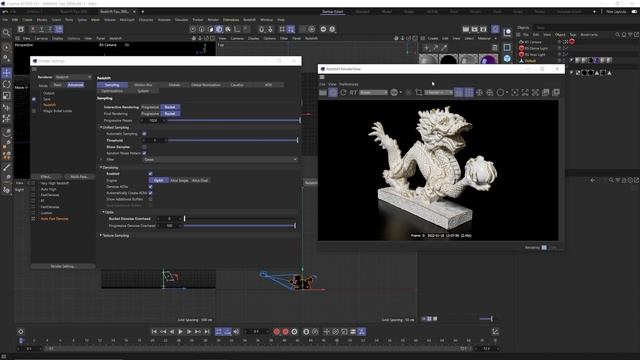The width and height of the screenshot is (640, 360).
Task: Click the Multi-Pass... button
Action: 79,177
